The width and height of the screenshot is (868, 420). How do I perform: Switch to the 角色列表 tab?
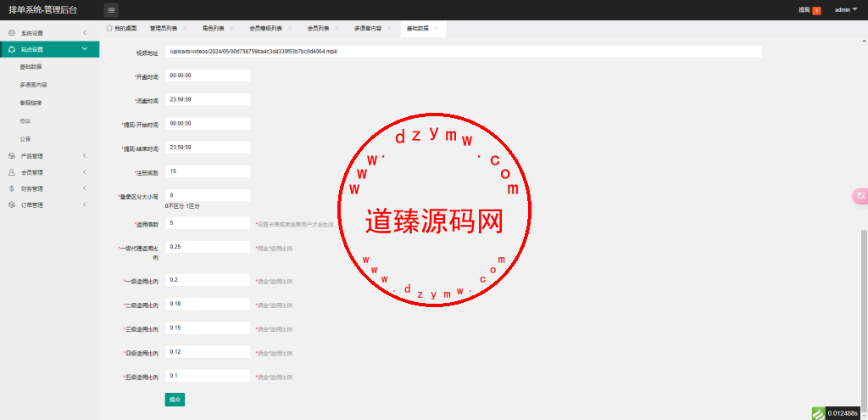(211, 28)
